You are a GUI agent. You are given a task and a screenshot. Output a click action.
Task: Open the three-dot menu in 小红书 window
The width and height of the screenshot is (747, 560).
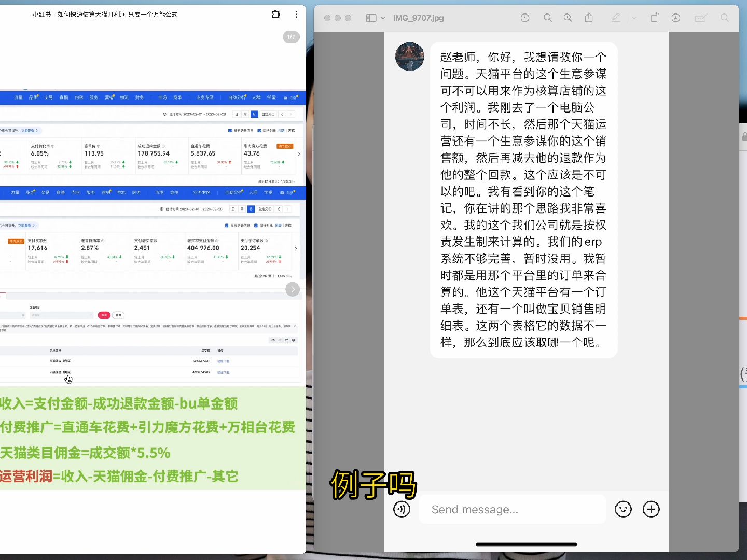[x=296, y=15]
